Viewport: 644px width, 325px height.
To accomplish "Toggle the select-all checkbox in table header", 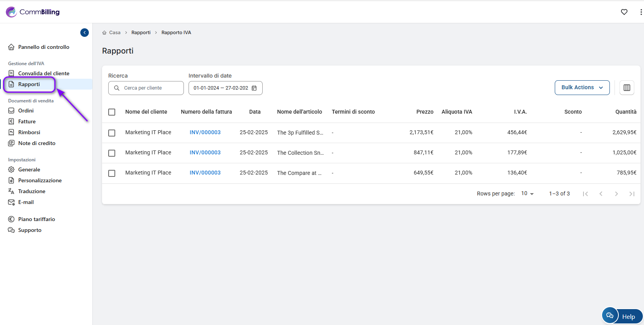I will point(112,112).
